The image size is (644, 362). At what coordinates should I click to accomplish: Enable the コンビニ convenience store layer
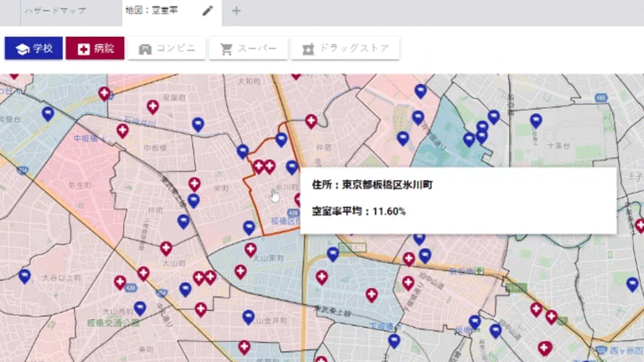coord(167,49)
